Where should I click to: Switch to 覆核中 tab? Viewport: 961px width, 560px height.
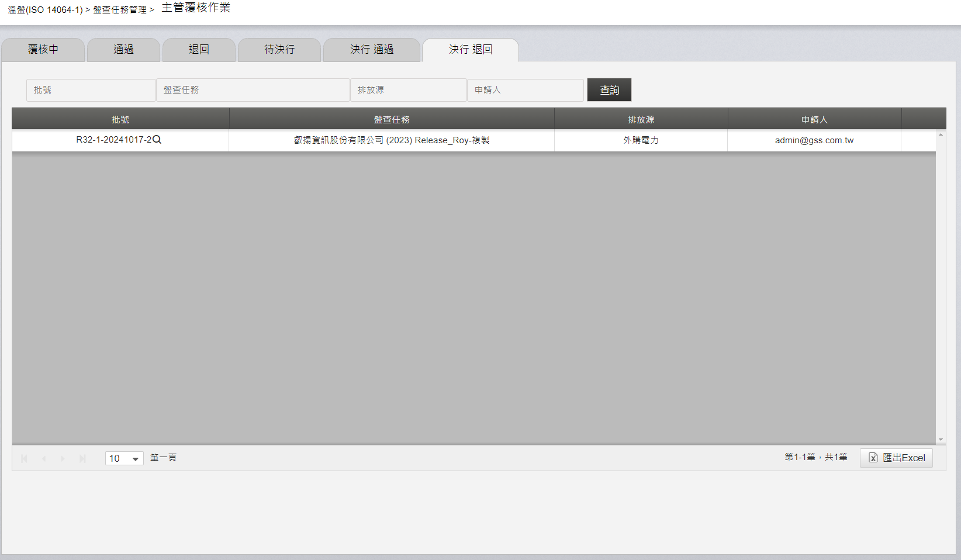coord(43,50)
